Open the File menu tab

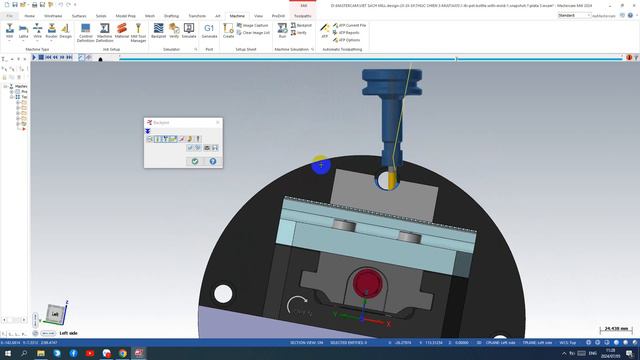point(9,16)
